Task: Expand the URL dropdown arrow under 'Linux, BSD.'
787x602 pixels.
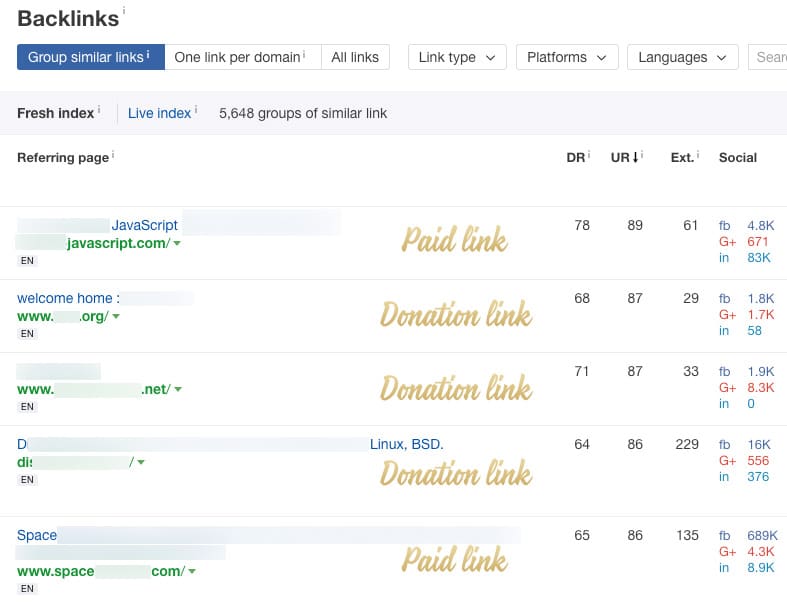Action: (x=141, y=462)
